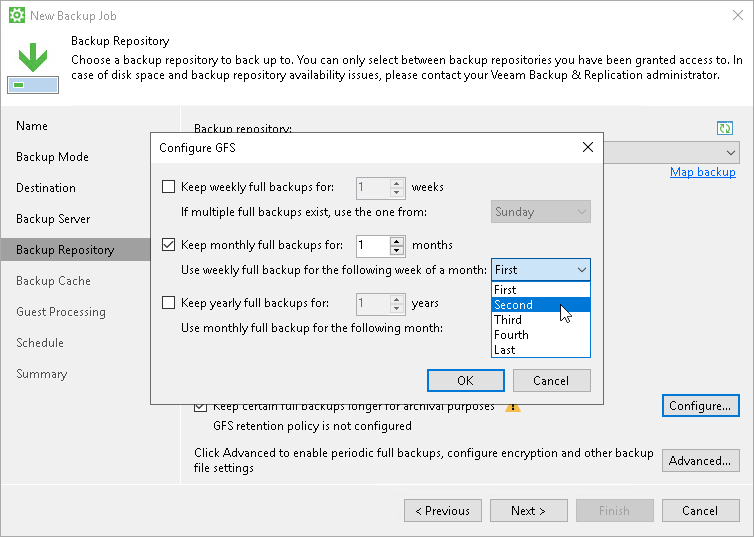Image resolution: width=754 pixels, height=537 pixels.
Task: Choose First from the week list
Action: pos(540,290)
